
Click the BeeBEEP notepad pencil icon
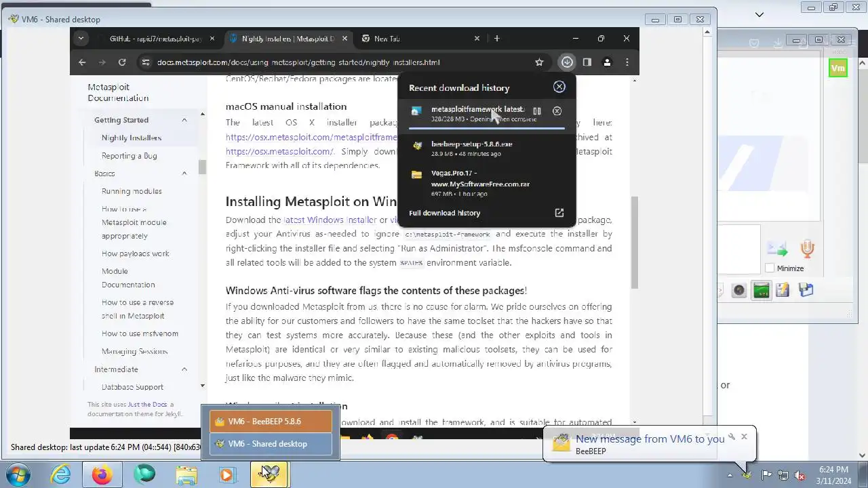pos(783,291)
